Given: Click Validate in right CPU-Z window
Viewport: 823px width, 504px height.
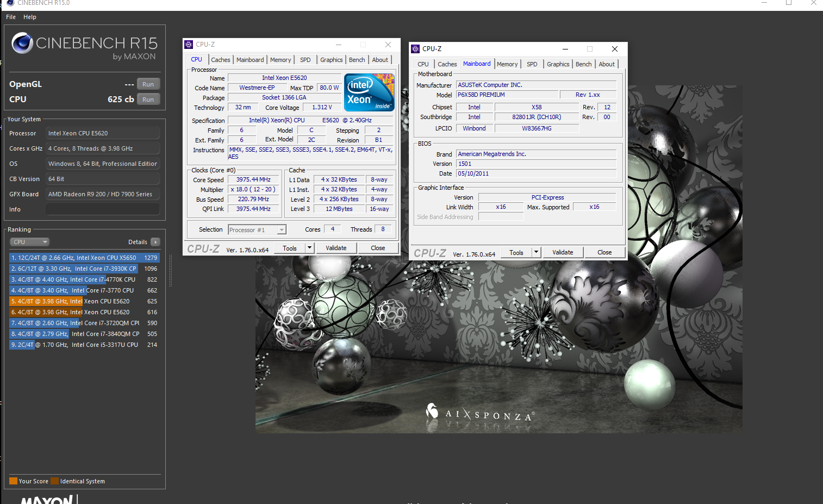Looking at the screenshot, I should [563, 252].
